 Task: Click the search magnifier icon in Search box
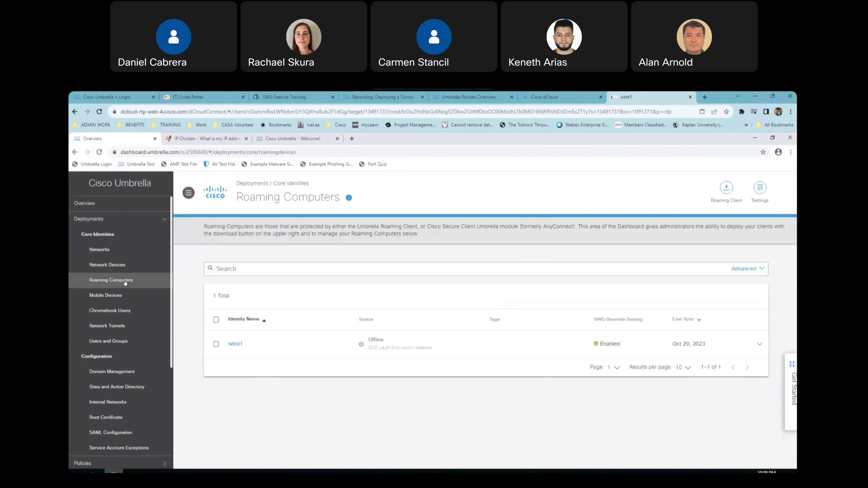coord(210,268)
